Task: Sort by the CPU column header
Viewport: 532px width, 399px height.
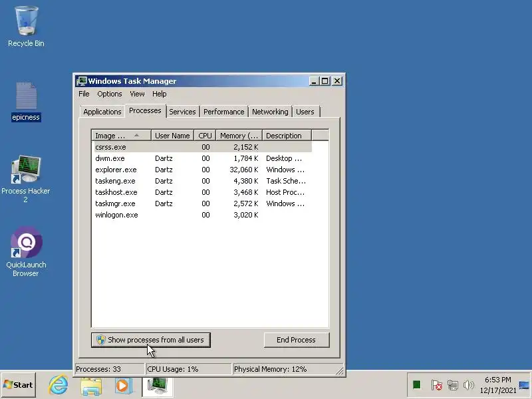Action: coord(205,136)
